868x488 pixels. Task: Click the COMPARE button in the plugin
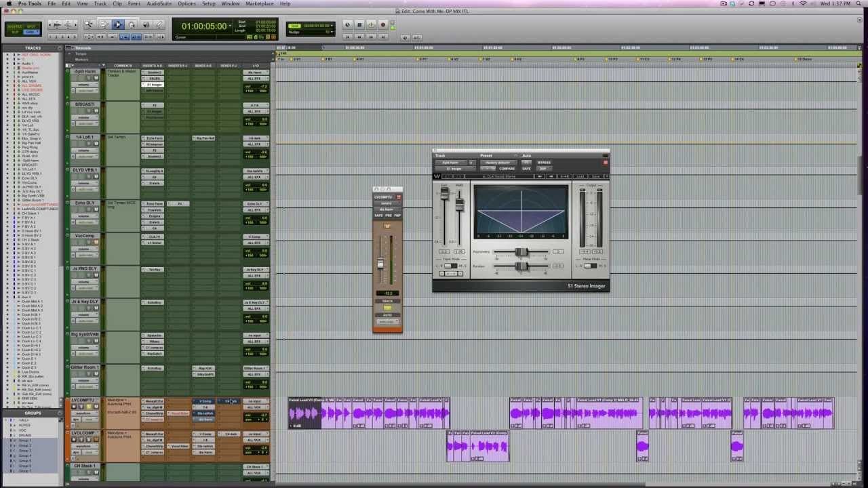click(x=507, y=169)
